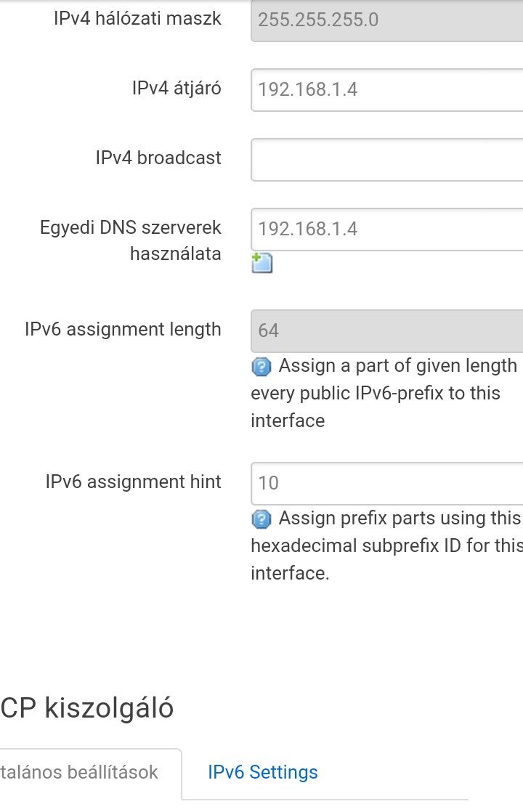Screen dimensions: 523x812
Task: Click help icon for IPv6 assignment length
Action: [x=261, y=367]
